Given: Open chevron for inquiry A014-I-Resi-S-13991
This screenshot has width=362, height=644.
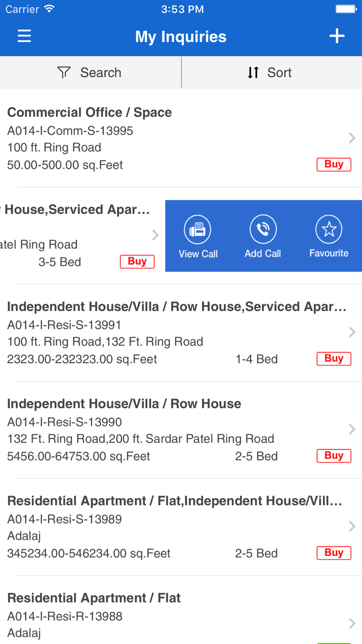Looking at the screenshot, I should click(x=352, y=332).
